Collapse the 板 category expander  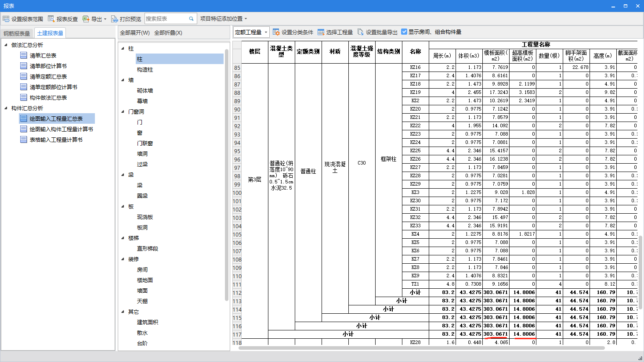pyautogui.click(x=123, y=206)
